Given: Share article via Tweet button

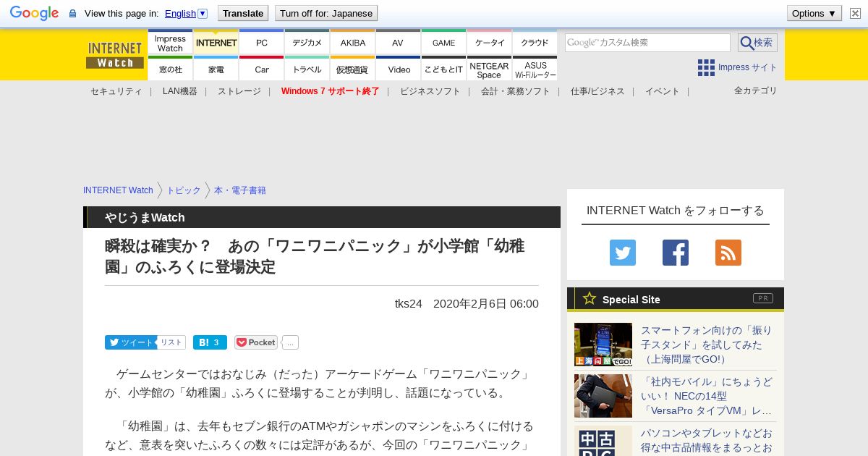Looking at the screenshot, I should click(130, 342).
